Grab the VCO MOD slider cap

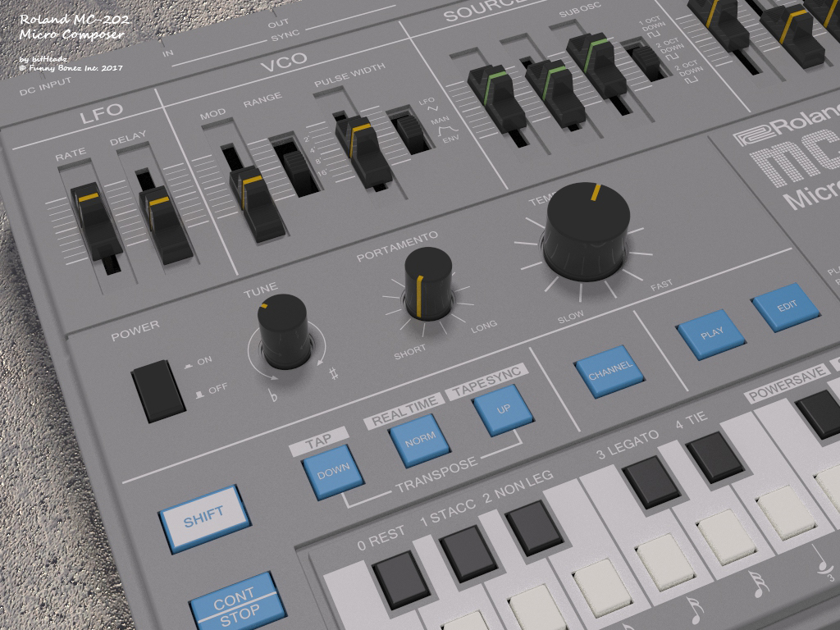[257, 203]
